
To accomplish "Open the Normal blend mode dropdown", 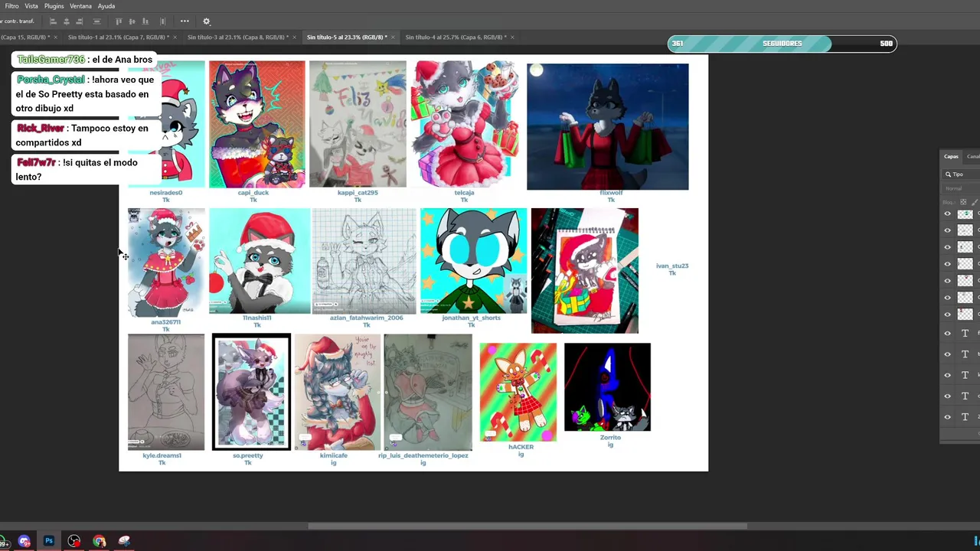I will click(962, 188).
